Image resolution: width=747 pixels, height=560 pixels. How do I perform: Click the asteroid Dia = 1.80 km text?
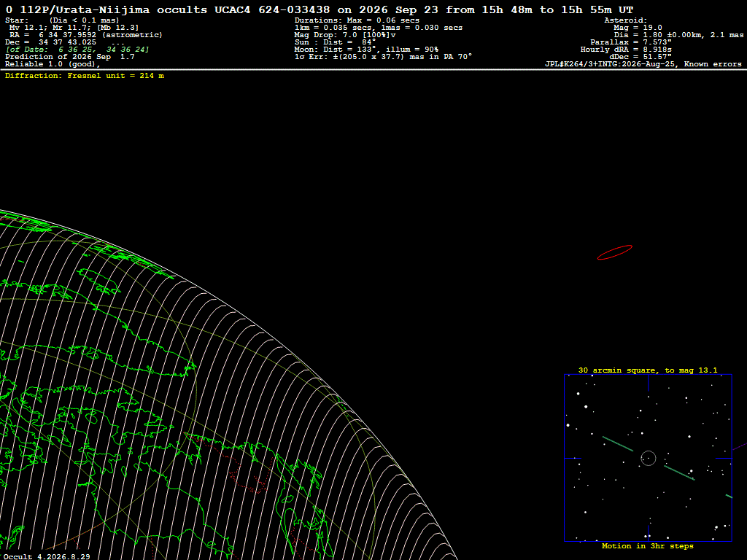pos(678,35)
